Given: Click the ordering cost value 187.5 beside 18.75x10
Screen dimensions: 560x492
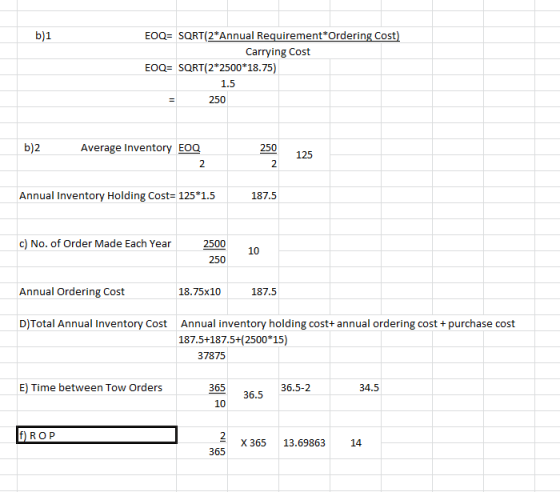Looking at the screenshot, I should [264, 292].
